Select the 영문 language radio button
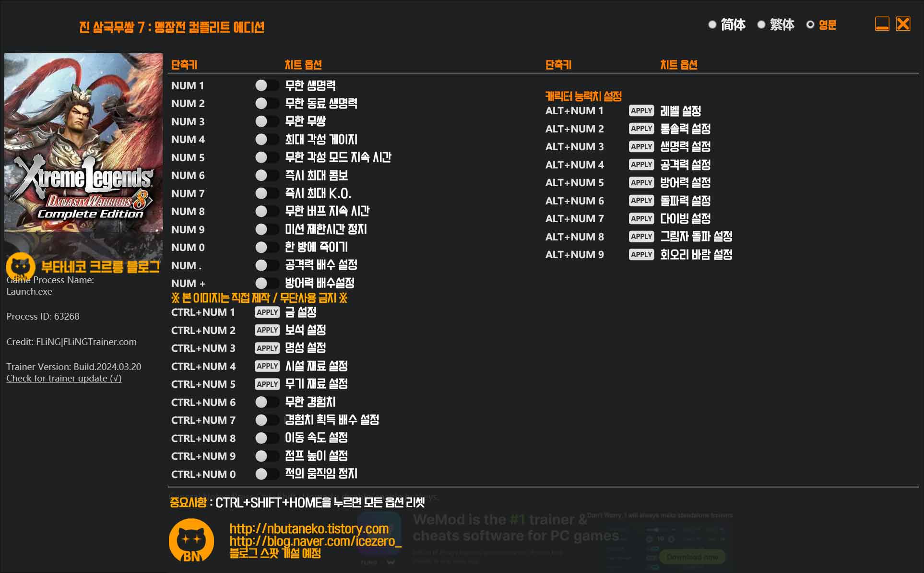The image size is (924, 573). [810, 24]
